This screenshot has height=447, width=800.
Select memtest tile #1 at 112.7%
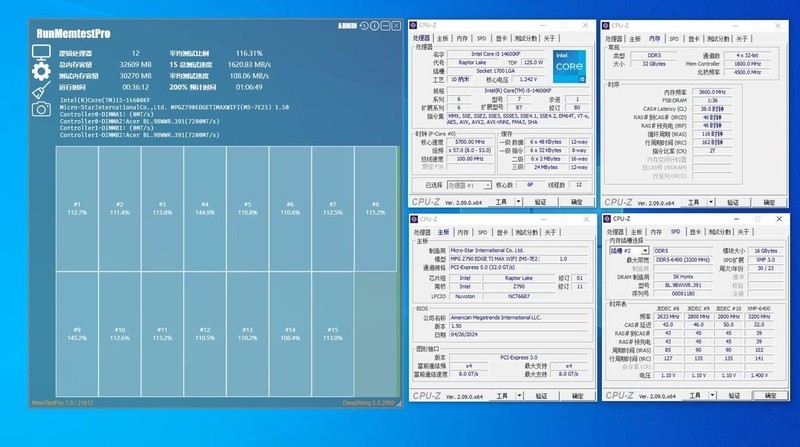pos(77,209)
